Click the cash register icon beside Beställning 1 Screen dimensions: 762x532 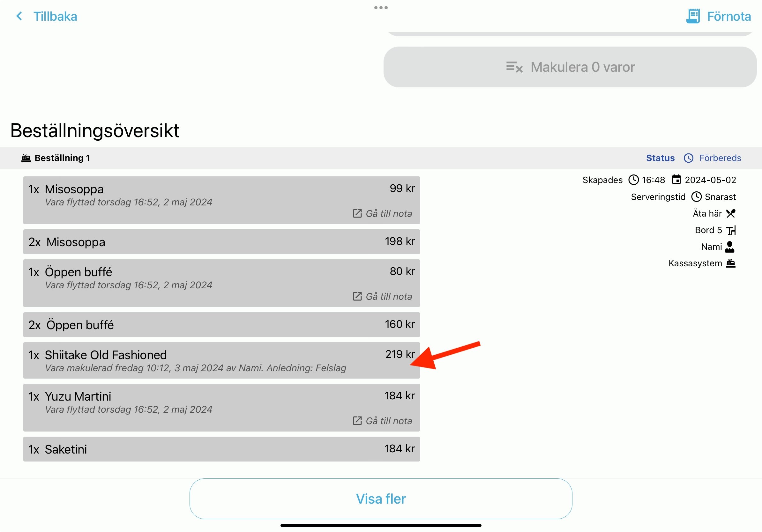point(26,158)
